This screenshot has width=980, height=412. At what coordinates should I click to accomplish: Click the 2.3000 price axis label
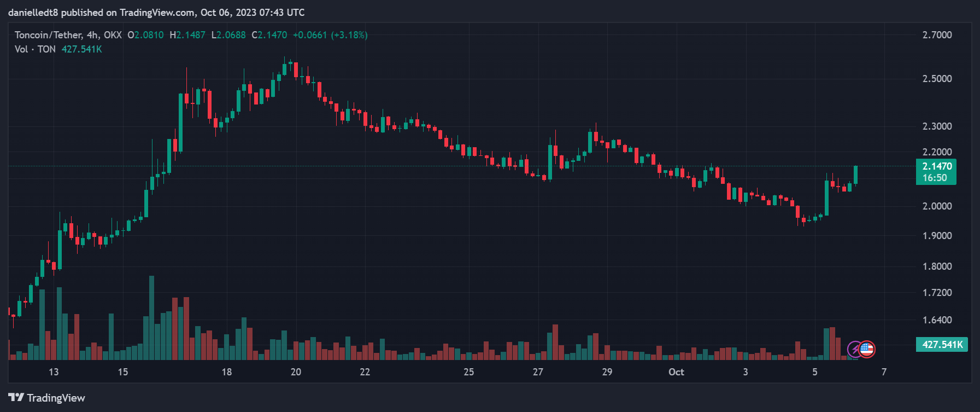pos(937,126)
